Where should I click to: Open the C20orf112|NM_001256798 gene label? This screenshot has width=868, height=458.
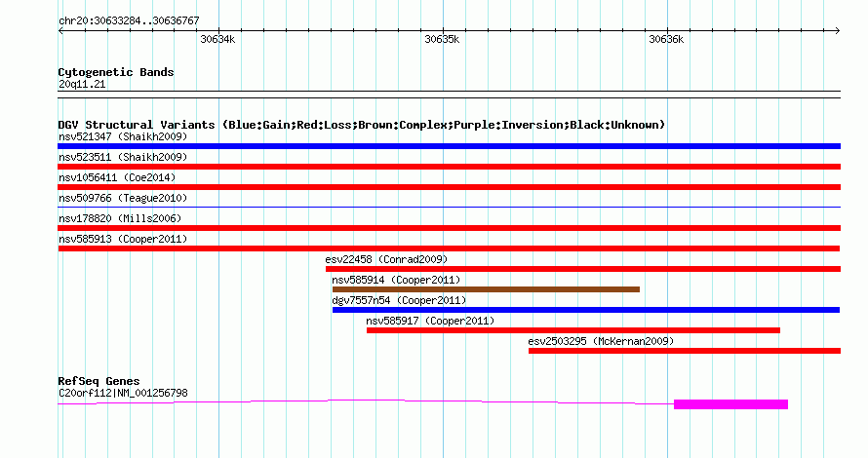point(123,393)
